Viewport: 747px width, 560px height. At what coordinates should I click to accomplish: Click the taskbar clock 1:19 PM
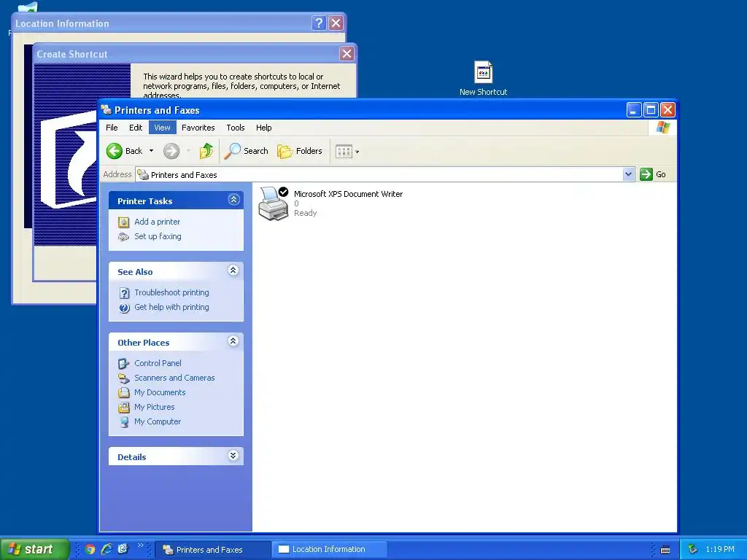(x=720, y=550)
